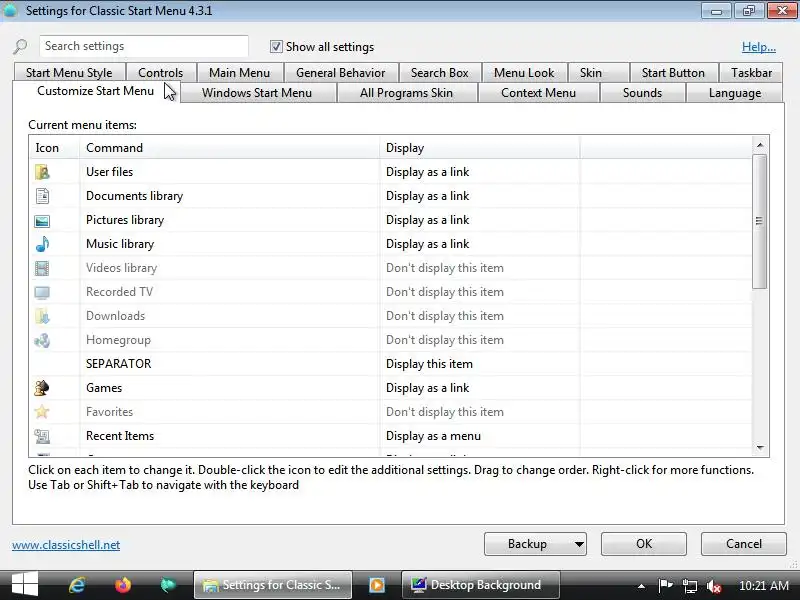Click the taskbar clock showing 10:21 AM
This screenshot has width=800, height=600.
tap(764, 585)
